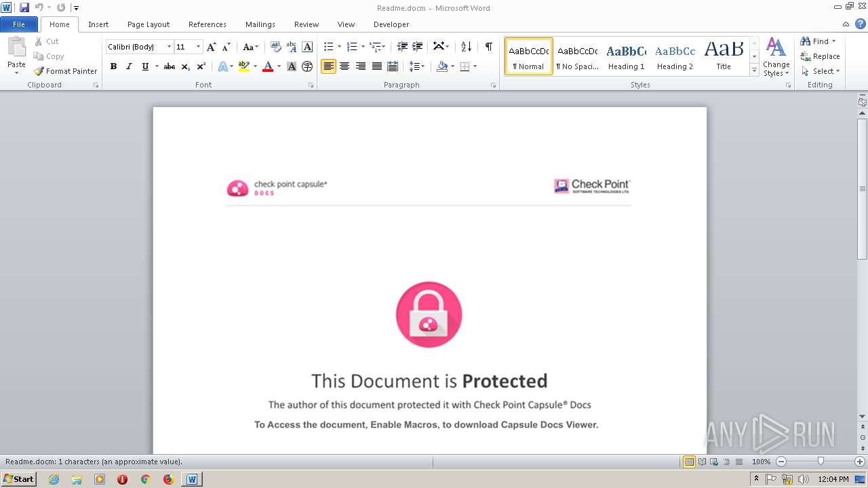Viewport: 868px width, 488px height.
Task: Open the File tab
Action: point(19,24)
